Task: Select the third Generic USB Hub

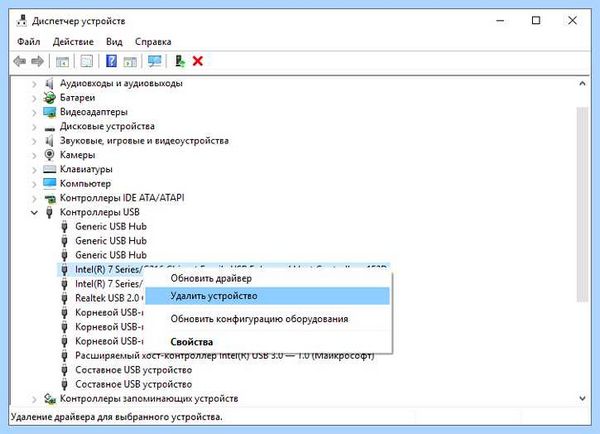Action: (111, 255)
